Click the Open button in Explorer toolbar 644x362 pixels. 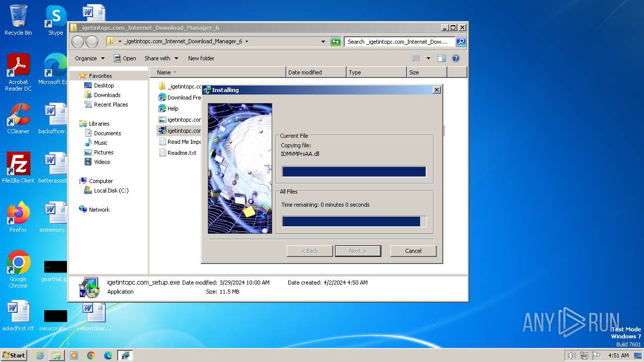click(x=125, y=58)
